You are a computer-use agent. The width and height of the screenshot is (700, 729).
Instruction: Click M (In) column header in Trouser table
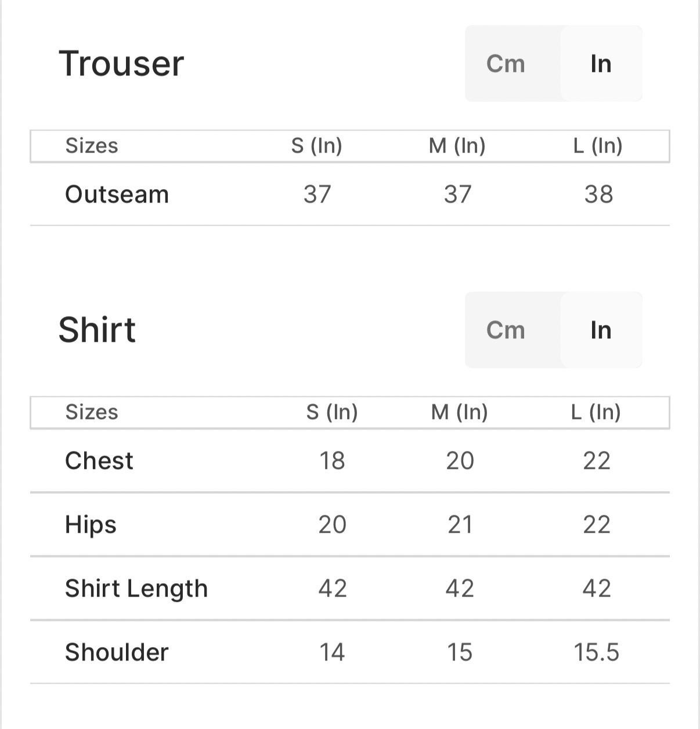pyautogui.click(x=457, y=146)
